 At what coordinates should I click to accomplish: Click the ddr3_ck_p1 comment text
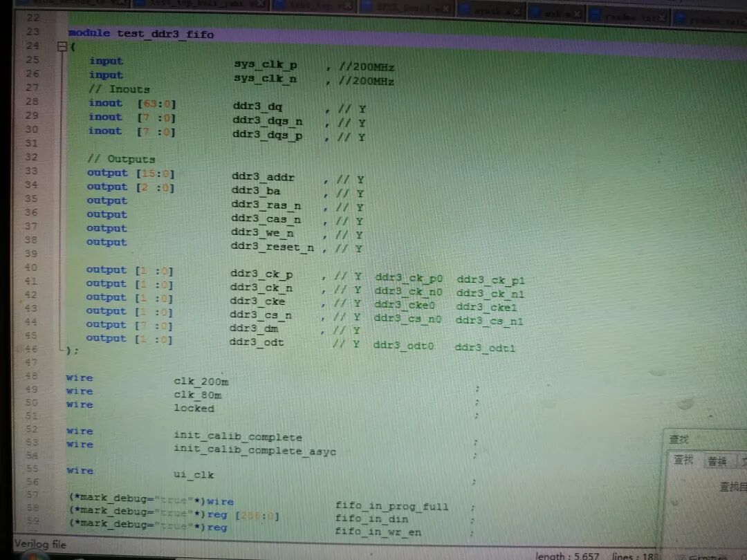pos(490,280)
